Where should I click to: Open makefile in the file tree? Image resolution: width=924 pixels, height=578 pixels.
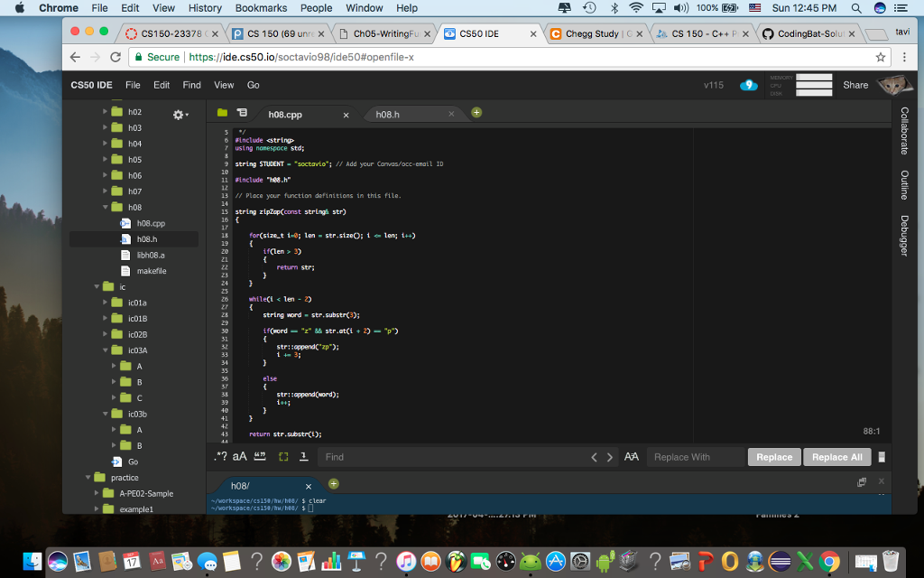(152, 271)
